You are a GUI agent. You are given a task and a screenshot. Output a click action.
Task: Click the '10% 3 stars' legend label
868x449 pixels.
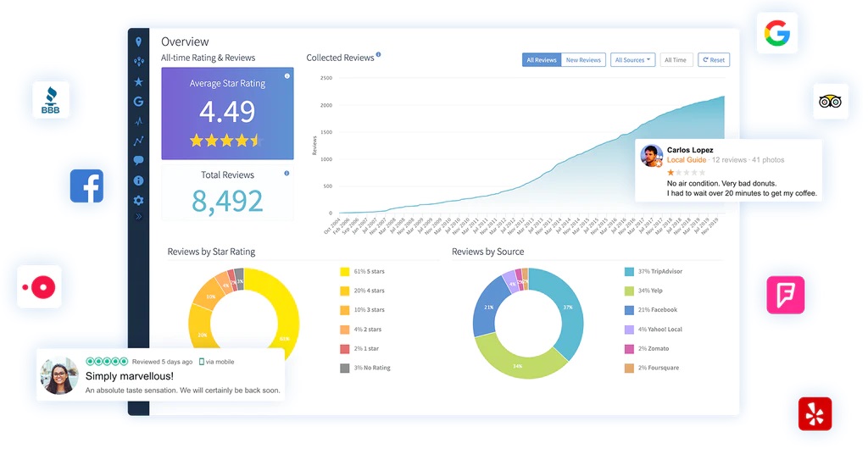(370, 310)
